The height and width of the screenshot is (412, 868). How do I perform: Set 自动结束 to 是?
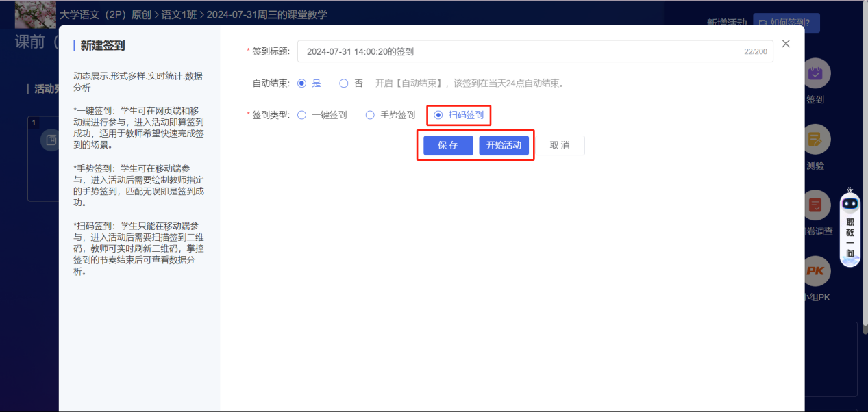pyautogui.click(x=302, y=83)
